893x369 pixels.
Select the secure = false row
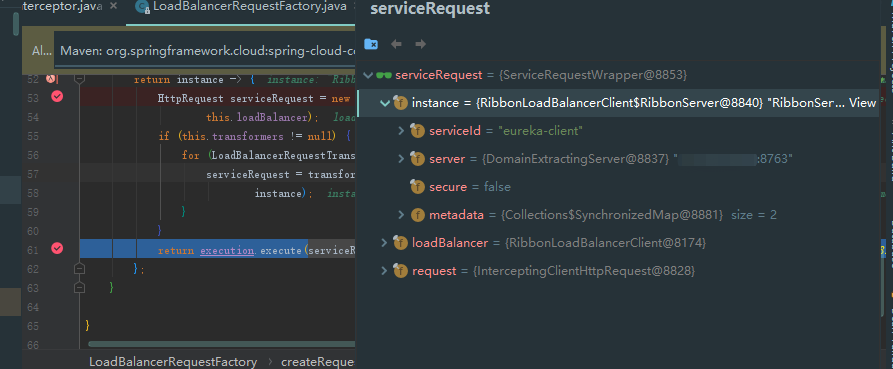coord(618,187)
